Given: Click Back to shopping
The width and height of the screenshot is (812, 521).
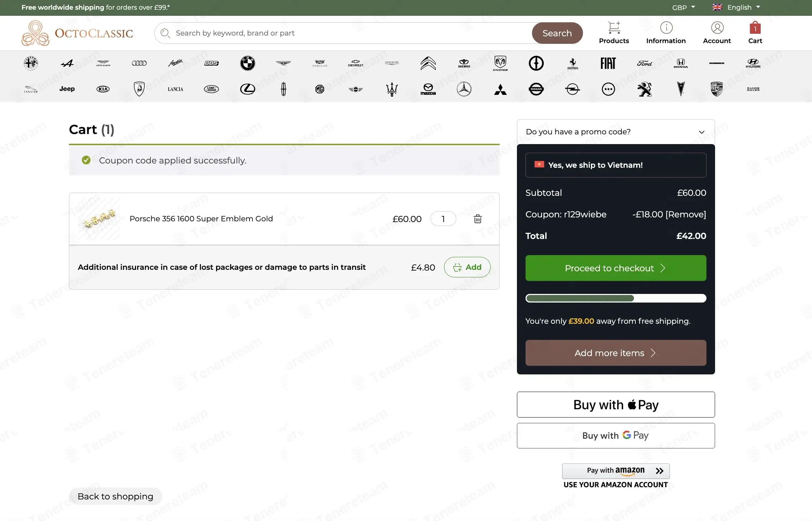Looking at the screenshot, I should (116, 496).
